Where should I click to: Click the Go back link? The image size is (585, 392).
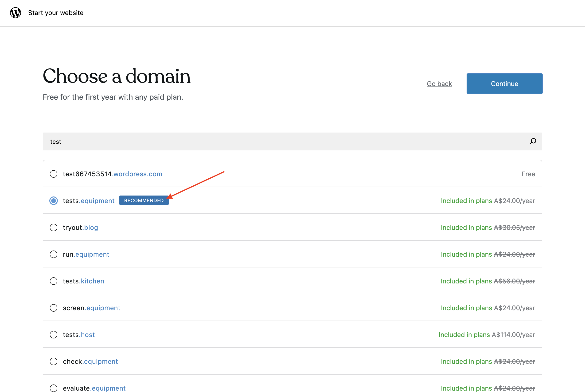439,84
